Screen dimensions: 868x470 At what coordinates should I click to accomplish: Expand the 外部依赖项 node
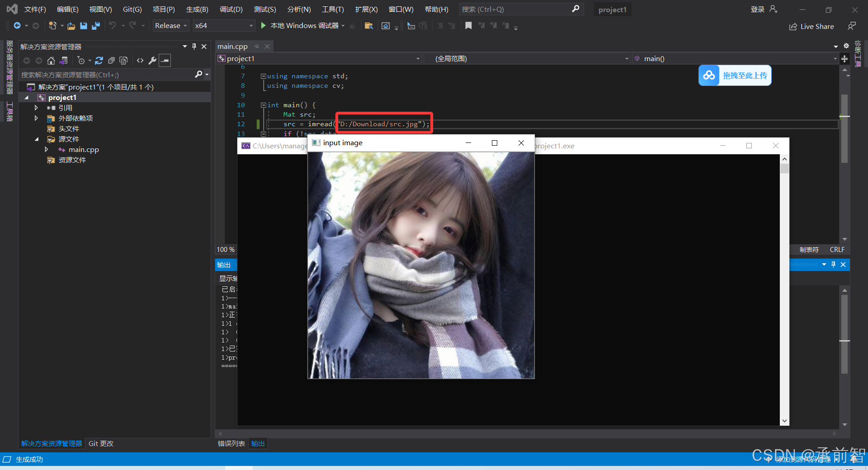(x=36, y=118)
